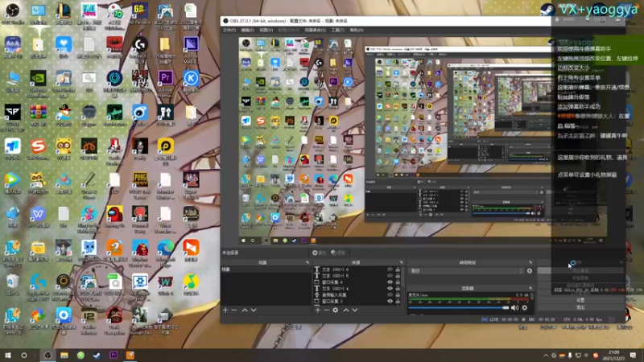Hide the 文本 (GDI+) 4 source
Image resolution: width=644 pixels, height=362 pixels.
pos(390,289)
